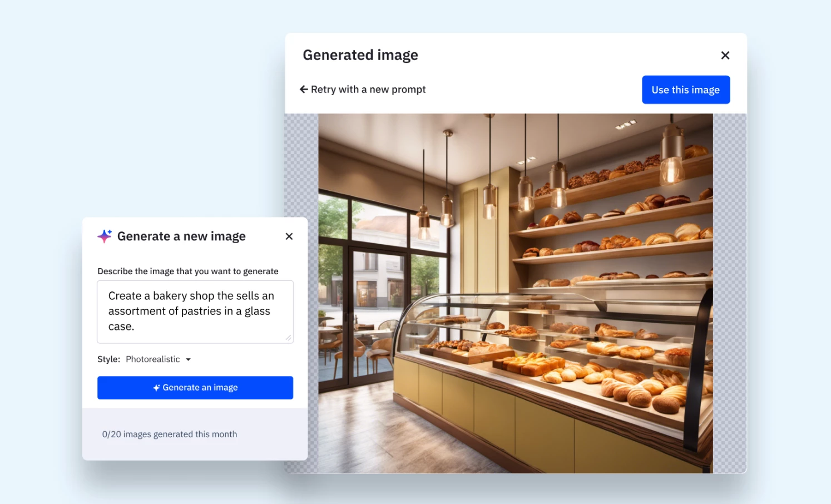Select "Photorealistic" to change the style

[x=152, y=359]
